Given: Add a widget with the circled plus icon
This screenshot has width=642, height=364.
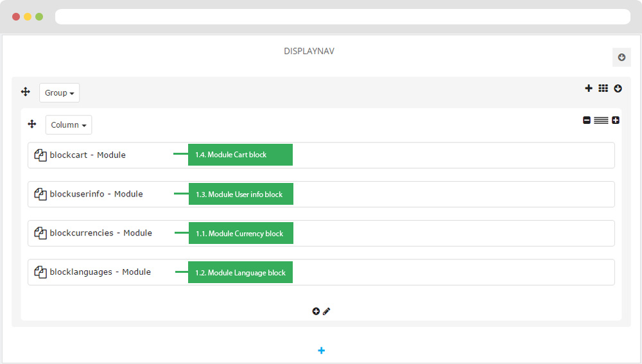Looking at the screenshot, I should [316, 311].
